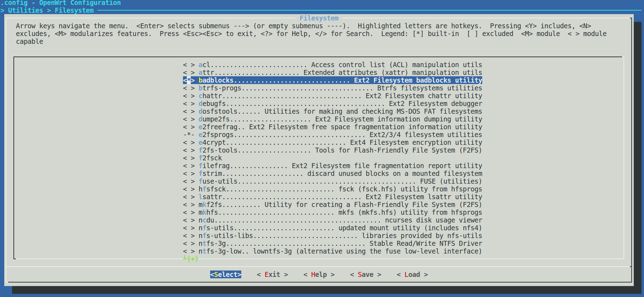Viewport: 644px width, 297px height.
Task: Click the lsattr utility entry
Action: (x=332, y=197)
